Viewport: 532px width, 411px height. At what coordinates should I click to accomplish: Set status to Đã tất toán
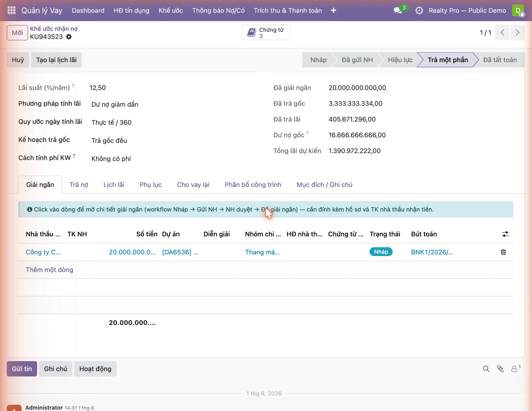pyautogui.click(x=500, y=60)
